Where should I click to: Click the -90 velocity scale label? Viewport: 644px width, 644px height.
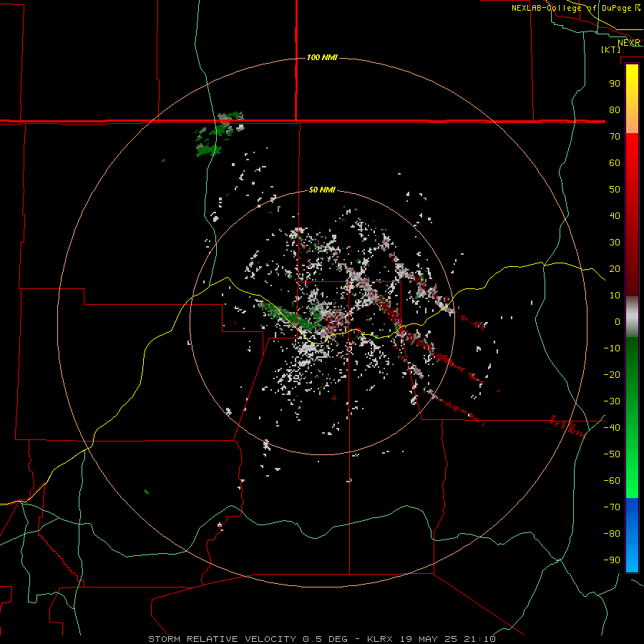point(612,560)
